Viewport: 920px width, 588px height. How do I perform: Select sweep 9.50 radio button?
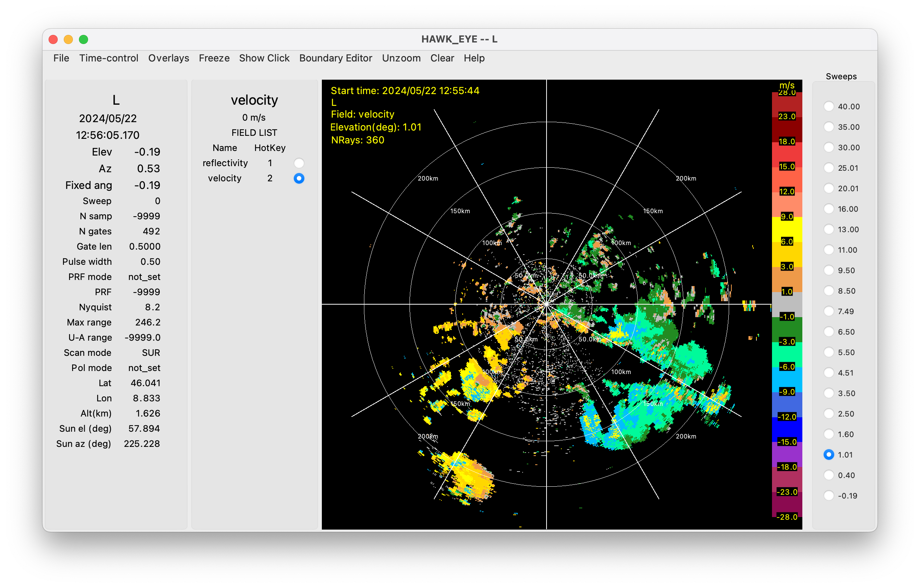(828, 271)
